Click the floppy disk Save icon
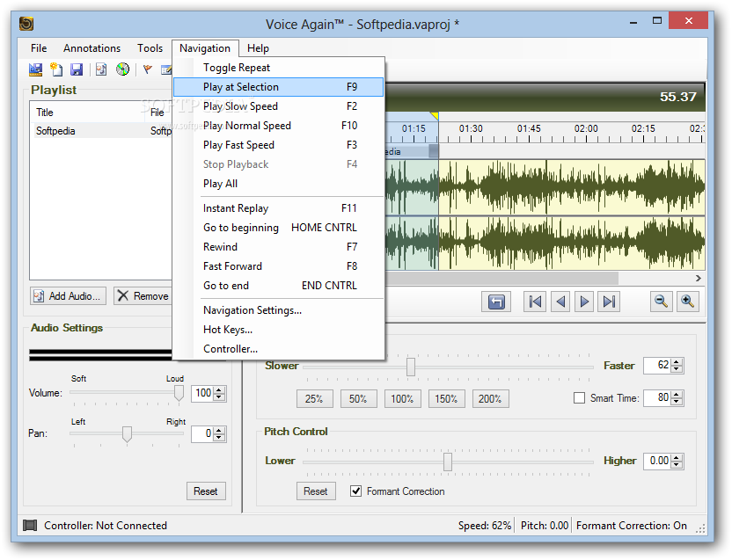The width and height of the screenshot is (732, 560). 77,69
